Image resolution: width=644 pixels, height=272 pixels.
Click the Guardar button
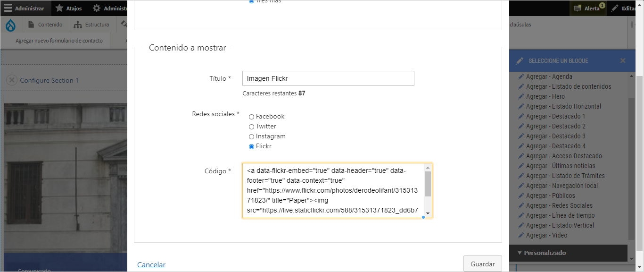tap(483, 264)
